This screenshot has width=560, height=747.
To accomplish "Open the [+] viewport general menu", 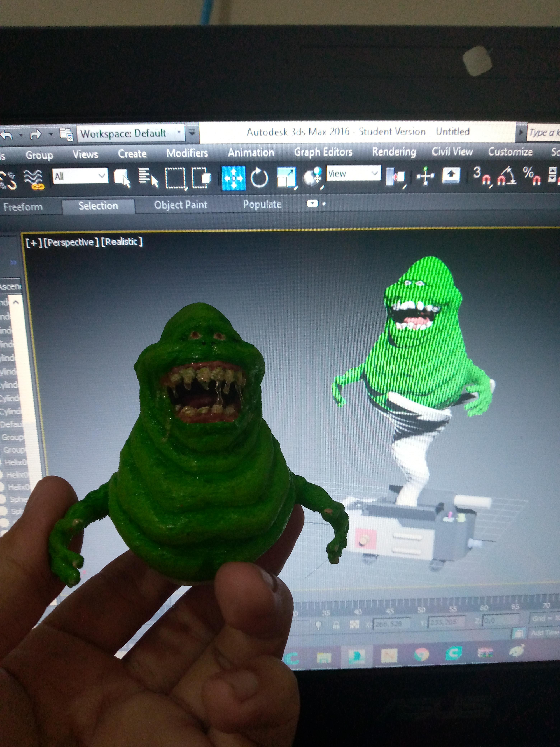I will coord(34,243).
